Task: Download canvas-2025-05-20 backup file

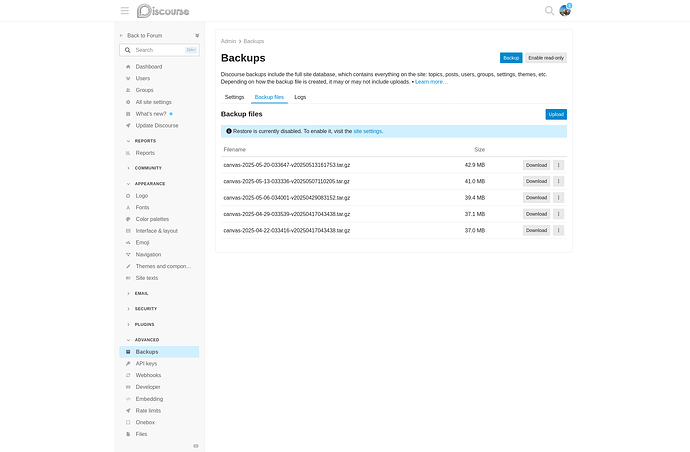Action: click(536, 165)
